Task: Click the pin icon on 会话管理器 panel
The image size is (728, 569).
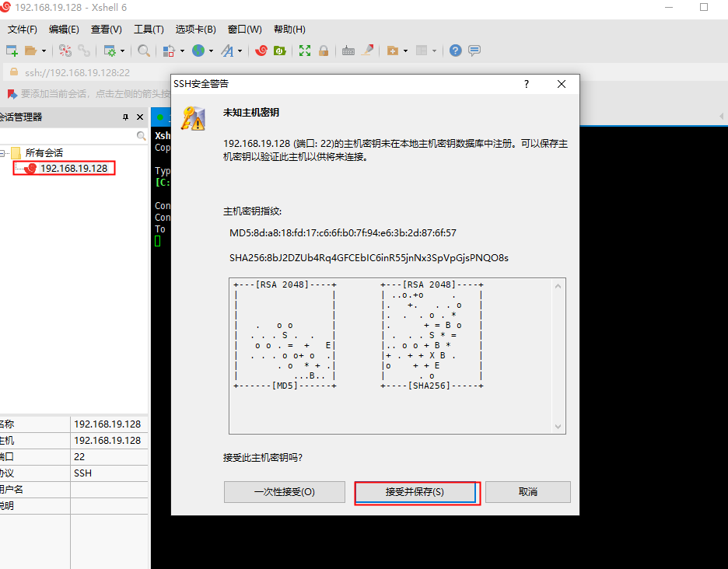Action: point(125,117)
